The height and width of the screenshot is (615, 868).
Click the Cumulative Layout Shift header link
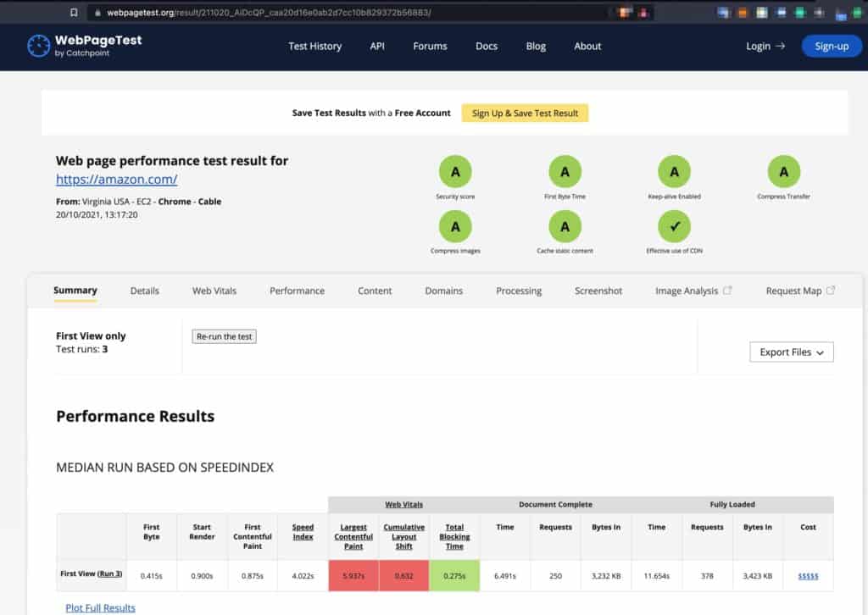[404, 536]
